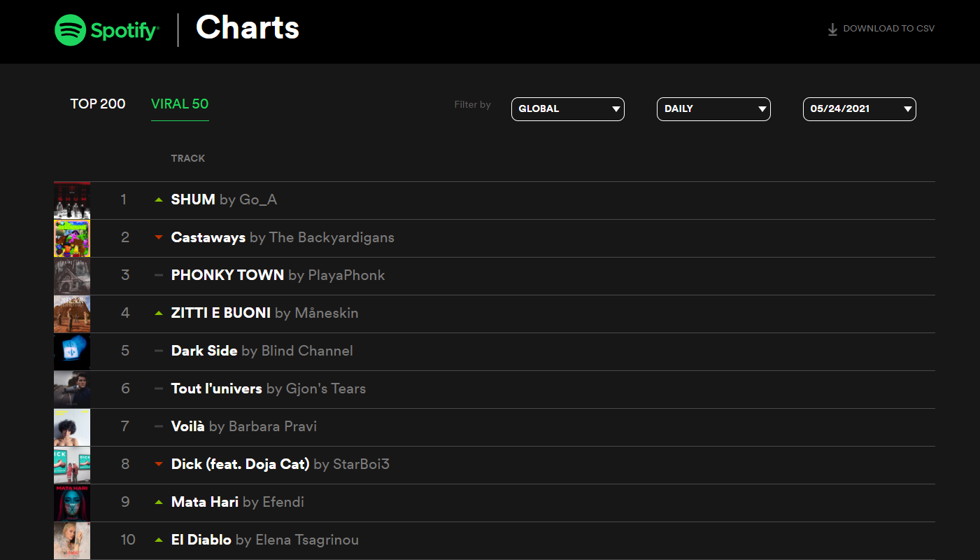980x560 pixels.
Task: Open the DAILY frequency dropdown
Action: [x=713, y=109]
